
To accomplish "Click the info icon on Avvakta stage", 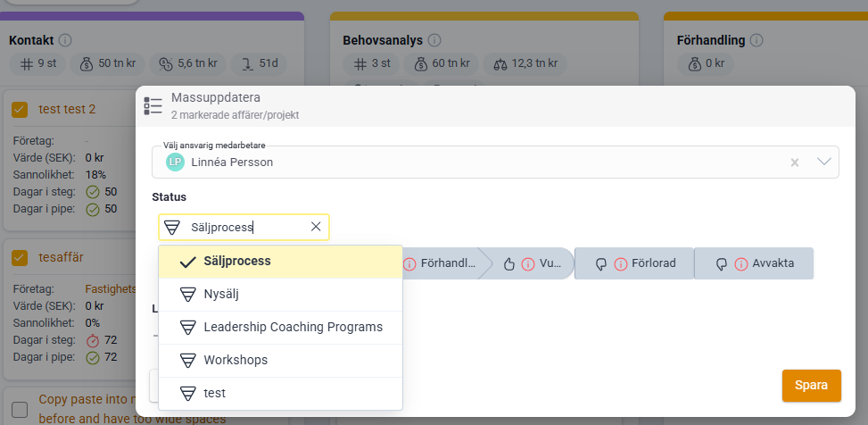I will (740, 263).
